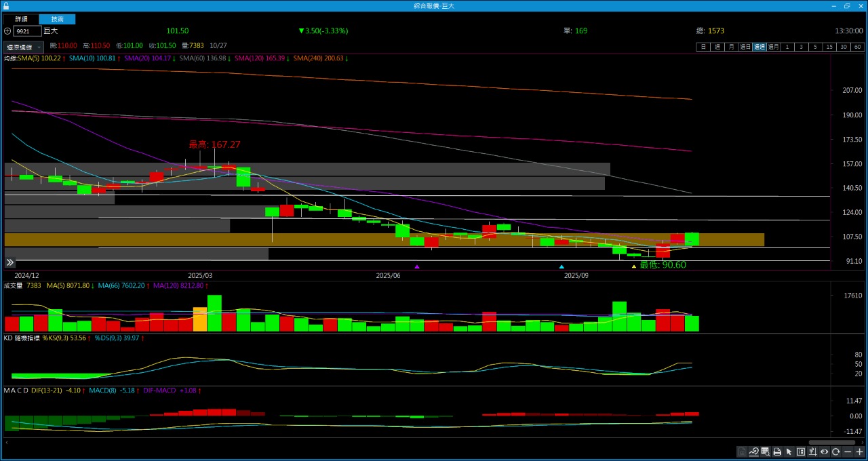
Task: Open the 還原週線 dropdown
Action: (x=24, y=47)
